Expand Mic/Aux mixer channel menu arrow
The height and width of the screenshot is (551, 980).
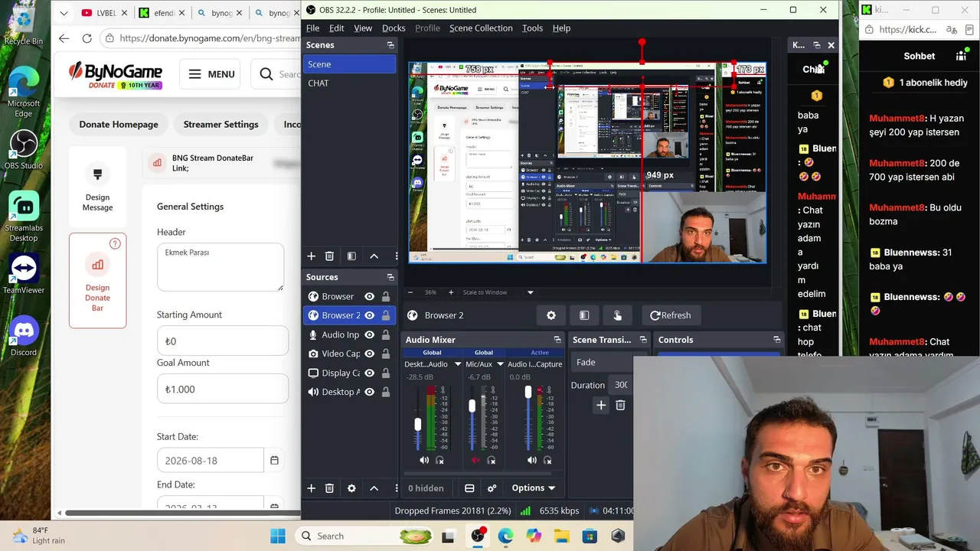coord(500,364)
